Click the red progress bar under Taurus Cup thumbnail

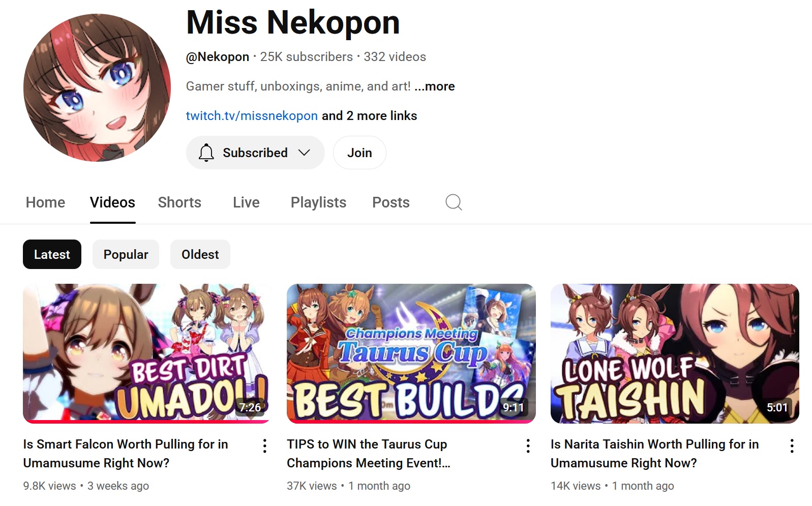pyautogui.click(x=411, y=422)
